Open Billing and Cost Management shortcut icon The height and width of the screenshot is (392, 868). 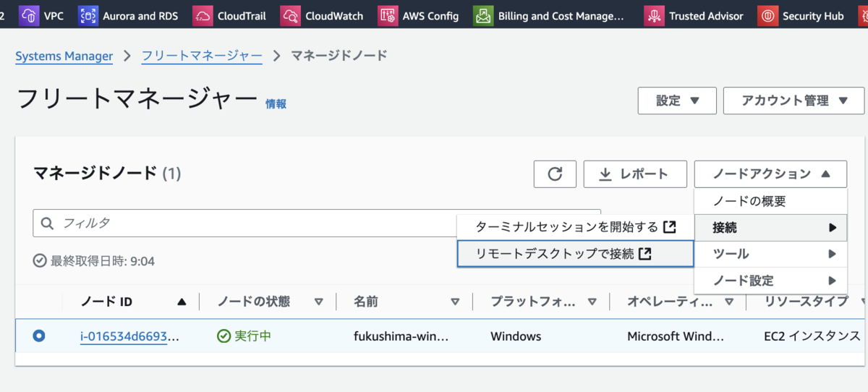(x=483, y=15)
